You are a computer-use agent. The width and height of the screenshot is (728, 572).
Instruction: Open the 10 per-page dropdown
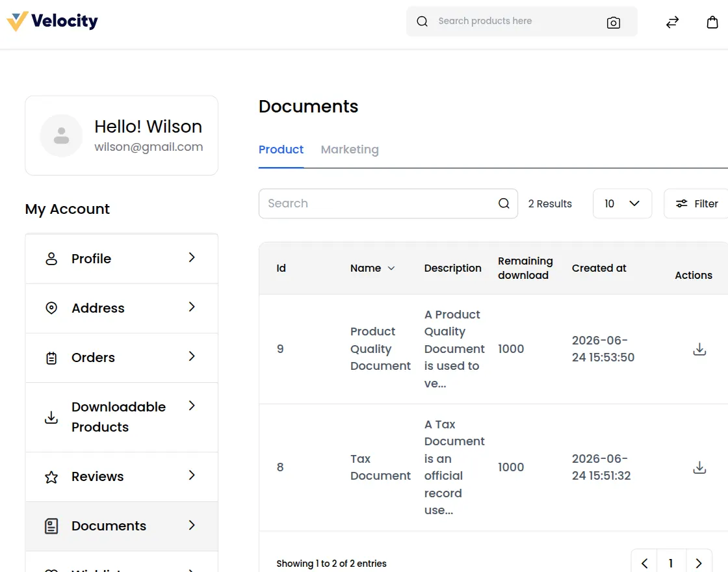622,203
